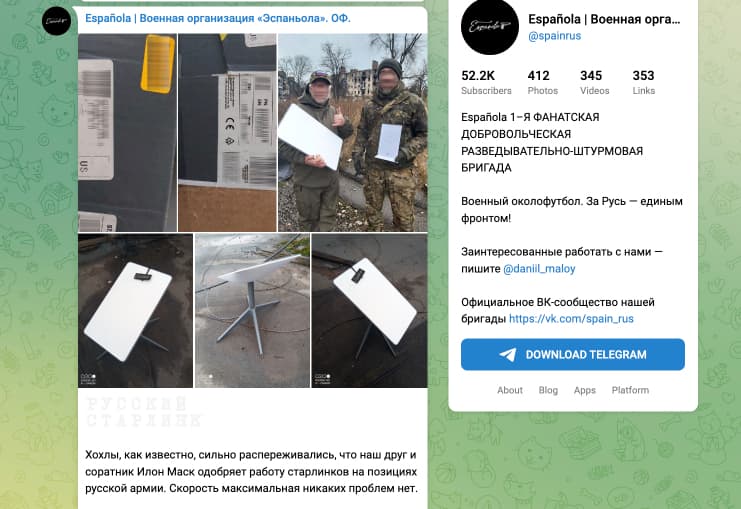Click the 412 Photos counter
Image resolution: width=741 pixels, height=509 pixels.
pyautogui.click(x=543, y=83)
